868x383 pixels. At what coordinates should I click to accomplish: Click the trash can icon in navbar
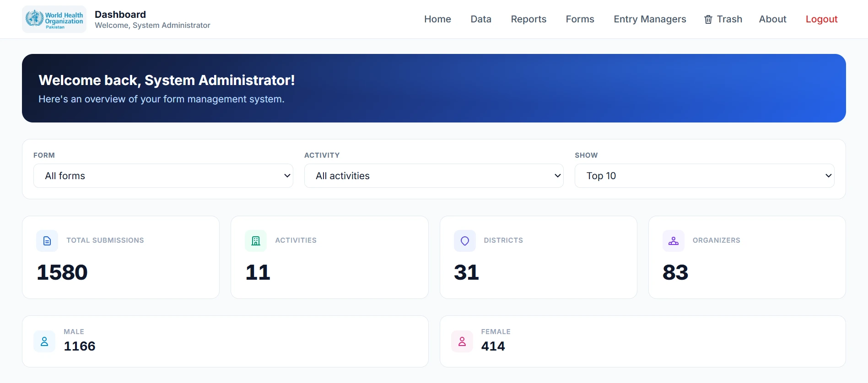pos(708,19)
